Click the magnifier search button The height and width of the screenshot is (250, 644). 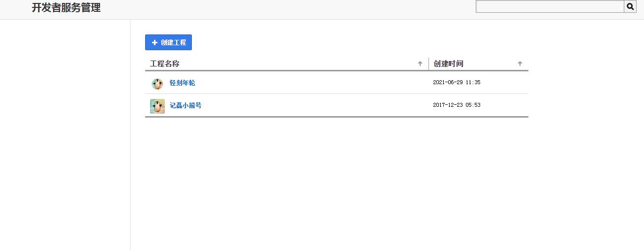(x=630, y=7)
